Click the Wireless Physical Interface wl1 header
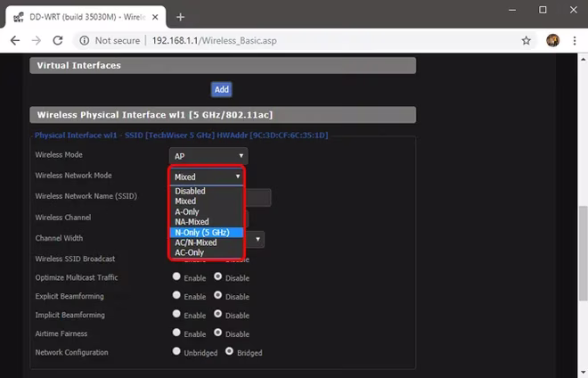 (223, 115)
